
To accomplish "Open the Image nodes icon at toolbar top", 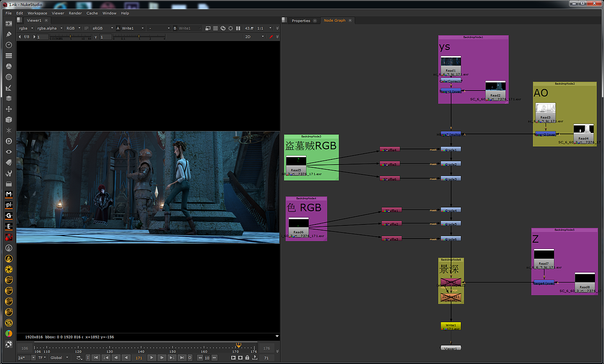I will click(8, 24).
